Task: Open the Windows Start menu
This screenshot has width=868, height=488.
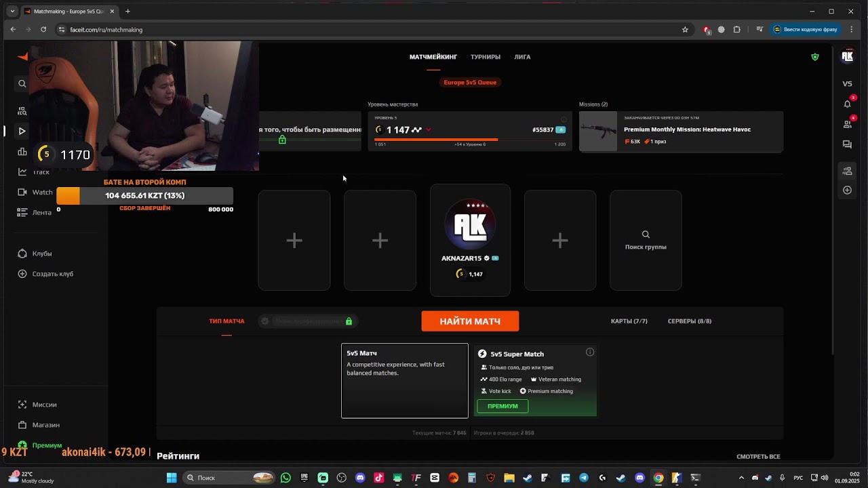Action: pos(172,478)
